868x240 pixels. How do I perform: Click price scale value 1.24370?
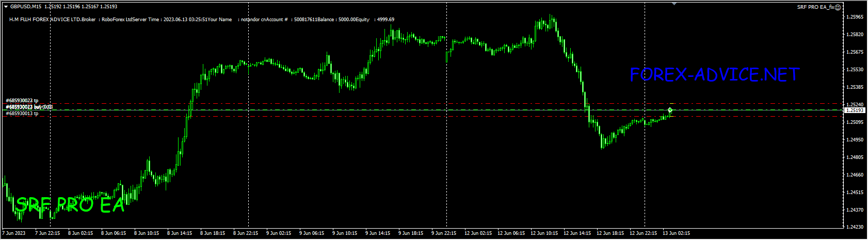[855, 210]
